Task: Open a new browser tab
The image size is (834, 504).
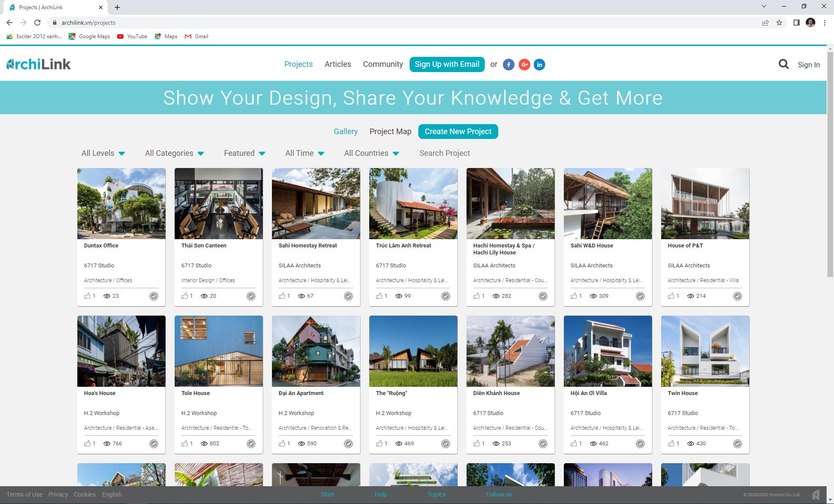Action: click(117, 7)
